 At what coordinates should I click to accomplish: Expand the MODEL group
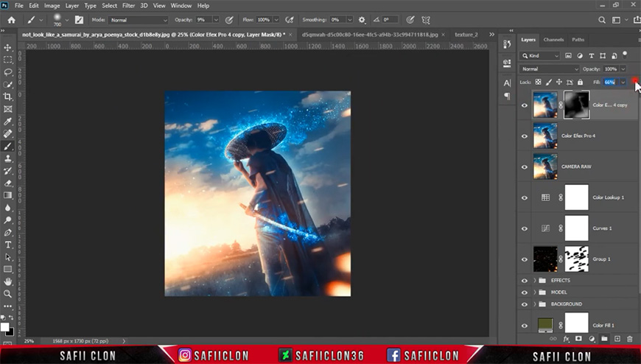(535, 293)
